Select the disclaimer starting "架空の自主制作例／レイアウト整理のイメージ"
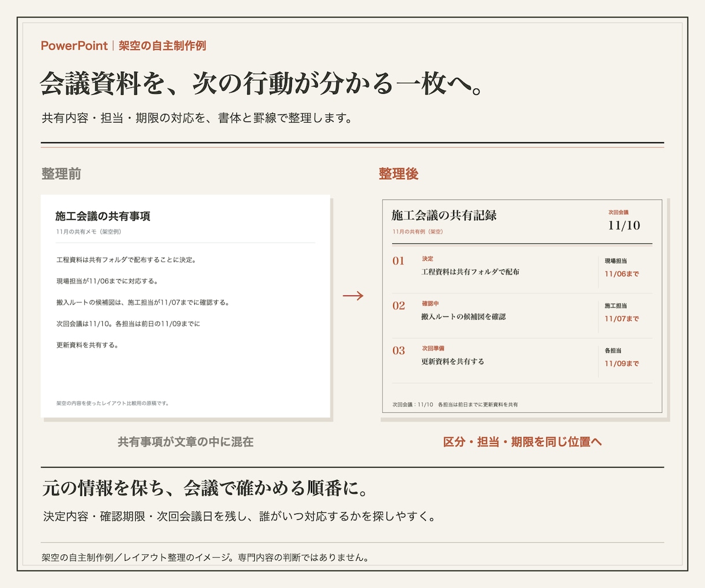The width and height of the screenshot is (705, 588). (x=205, y=558)
